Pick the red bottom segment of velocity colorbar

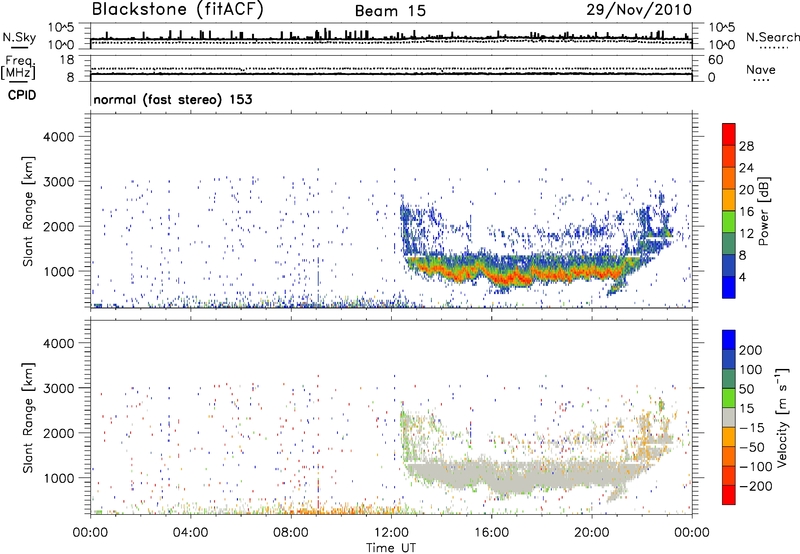click(729, 495)
